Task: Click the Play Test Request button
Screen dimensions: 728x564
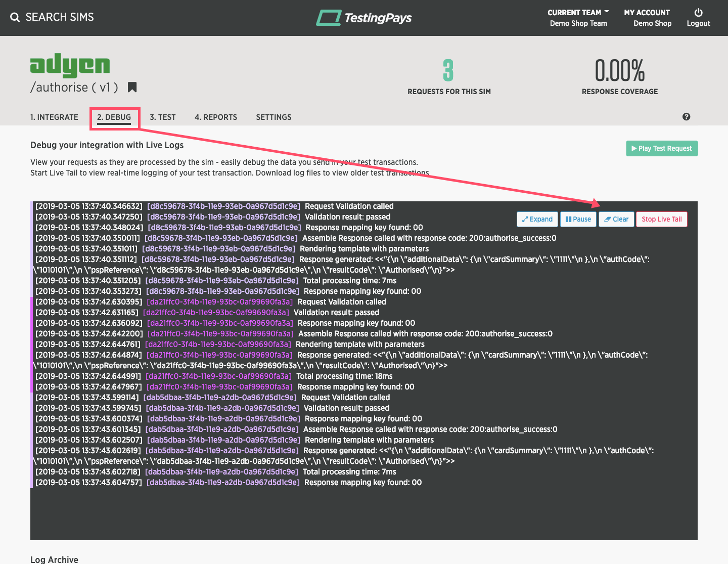Action: point(662,148)
